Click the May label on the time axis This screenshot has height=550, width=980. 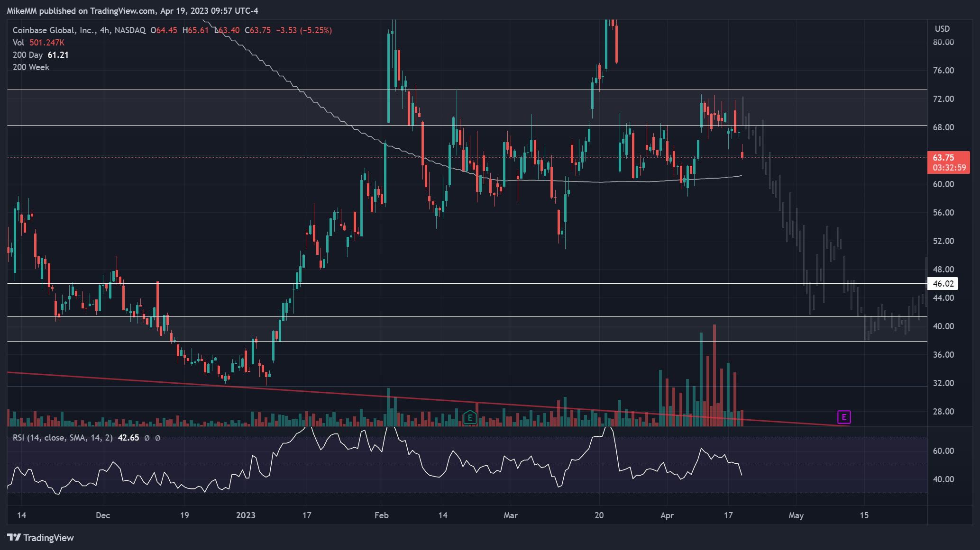click(x=796, y=515)
